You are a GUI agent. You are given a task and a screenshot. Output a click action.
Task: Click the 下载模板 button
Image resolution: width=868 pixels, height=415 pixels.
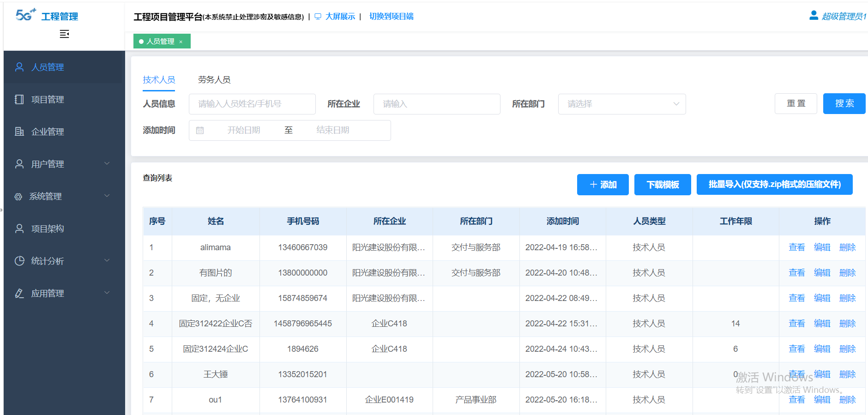663,185
